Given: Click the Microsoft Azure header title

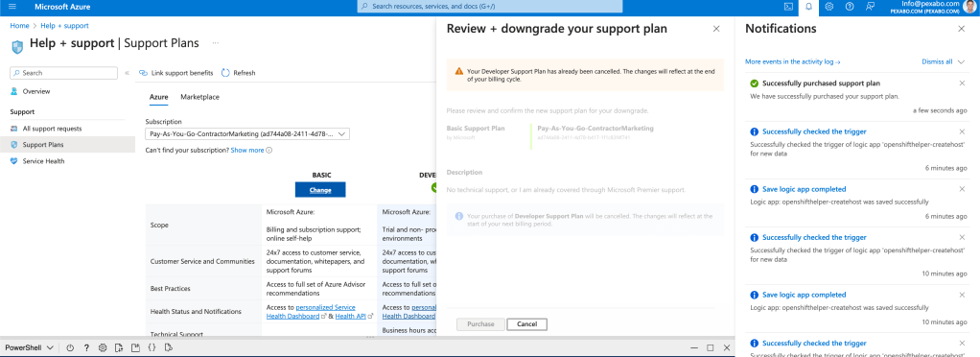Looking at the screenshot, I should 61,7.
